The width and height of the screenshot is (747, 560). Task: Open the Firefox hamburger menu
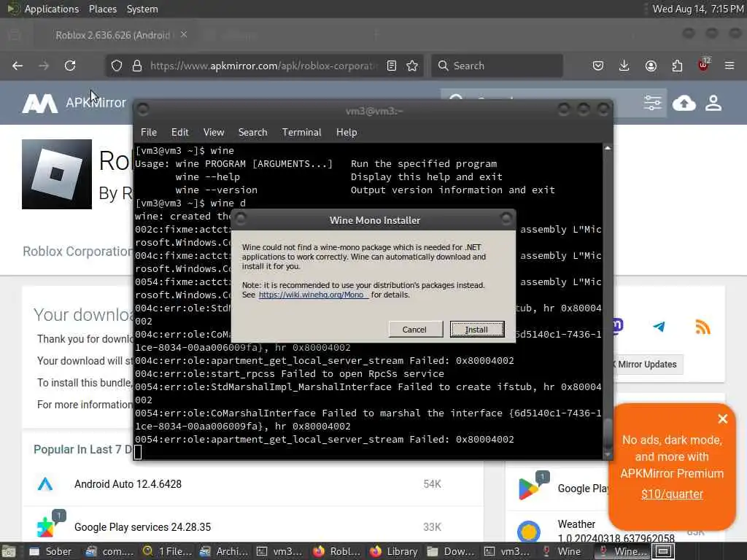729,66
